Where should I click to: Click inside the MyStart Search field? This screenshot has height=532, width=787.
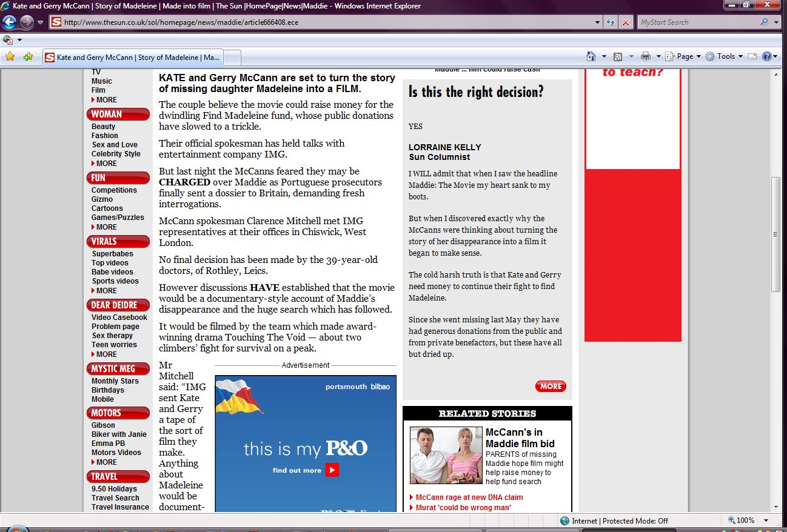tap(697, 22)
